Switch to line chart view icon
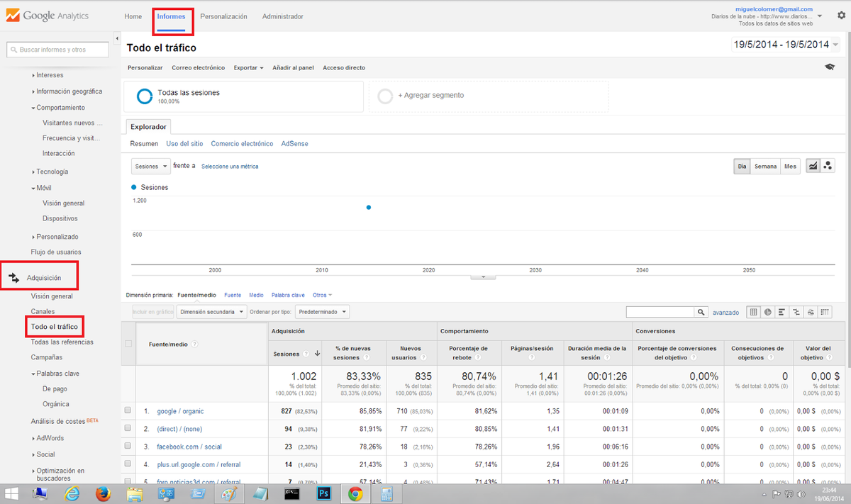Screen dimensions: 851x504 tap(813, 166)
